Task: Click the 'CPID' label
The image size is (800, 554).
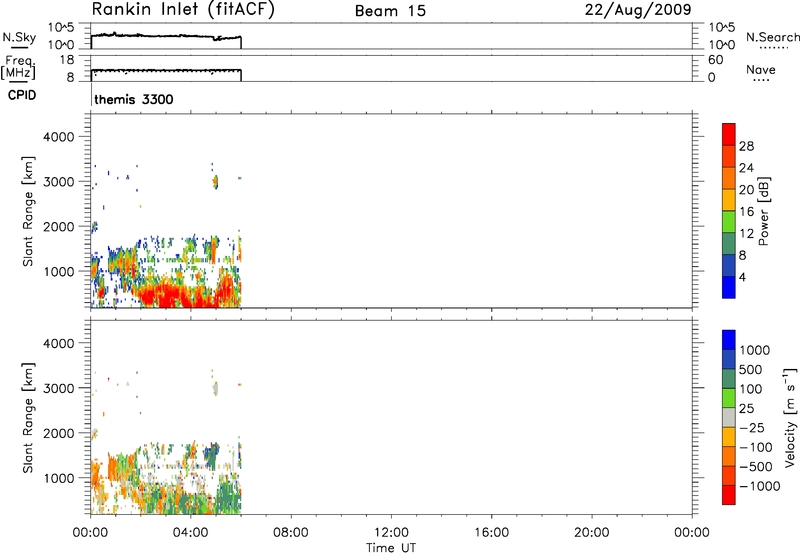Action: click(x=22, y=95)
